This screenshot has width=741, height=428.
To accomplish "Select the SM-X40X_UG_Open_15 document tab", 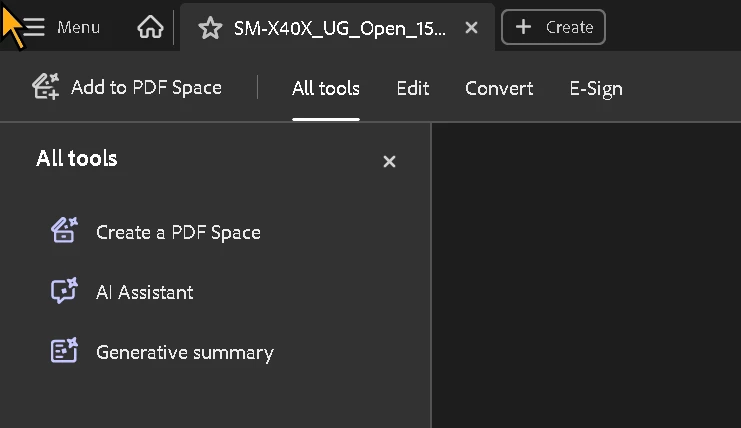I will 337,27.
